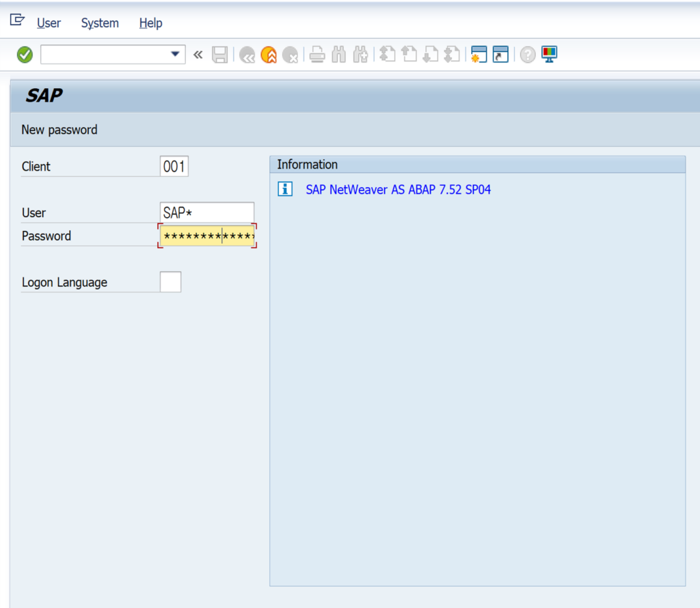Open the window system menu icon
This screenshot has height=608, width=700.
point(17,20)
